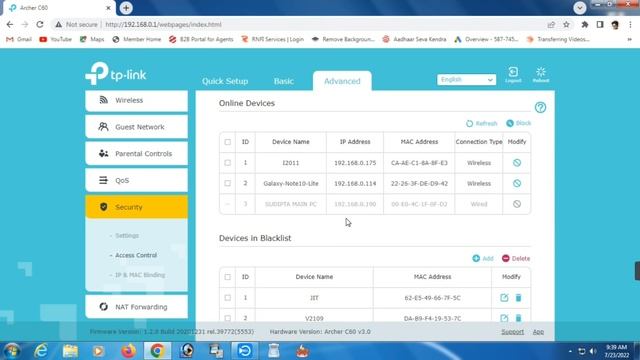Image resolution: width=640 pixels, height=360 pixels.
Task: Click Chrome icon in taskbar
Action: (x=157, y=351)
